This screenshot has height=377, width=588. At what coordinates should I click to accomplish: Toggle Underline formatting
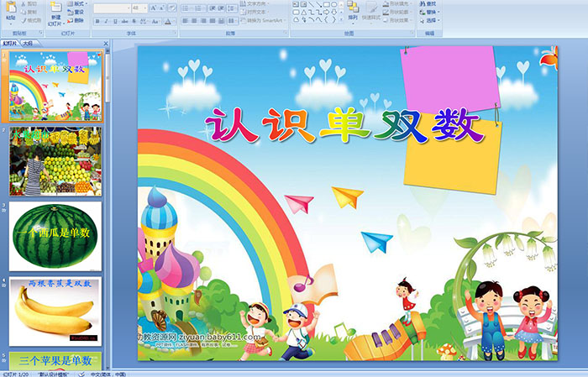(115, 22)
